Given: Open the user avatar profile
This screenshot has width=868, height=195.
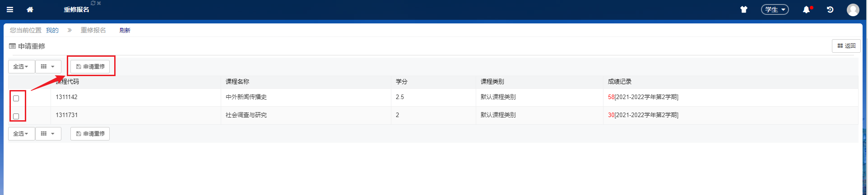Looking at the screenshot, I should [x=853, y=9].
